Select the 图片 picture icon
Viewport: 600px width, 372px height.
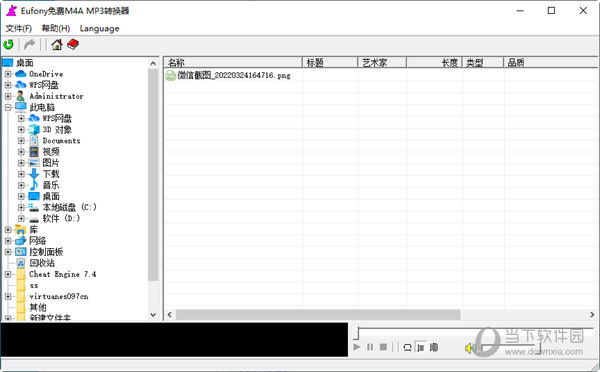point(34,163)
